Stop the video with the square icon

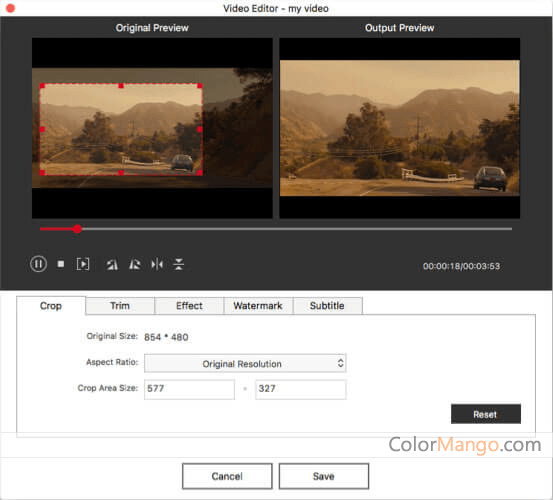coord(61,264)
